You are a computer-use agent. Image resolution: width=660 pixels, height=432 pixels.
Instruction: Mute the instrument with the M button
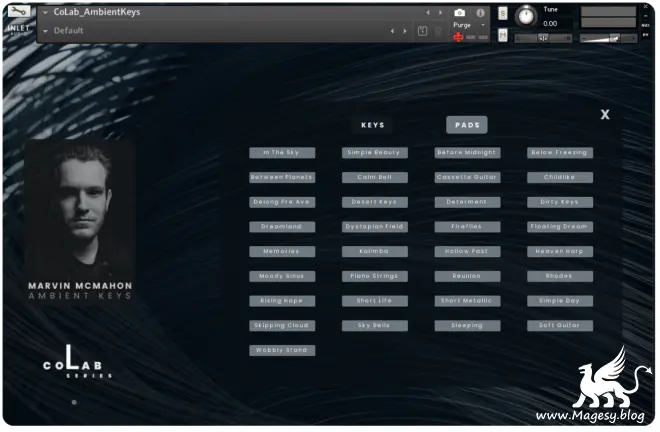coord(503,35)
